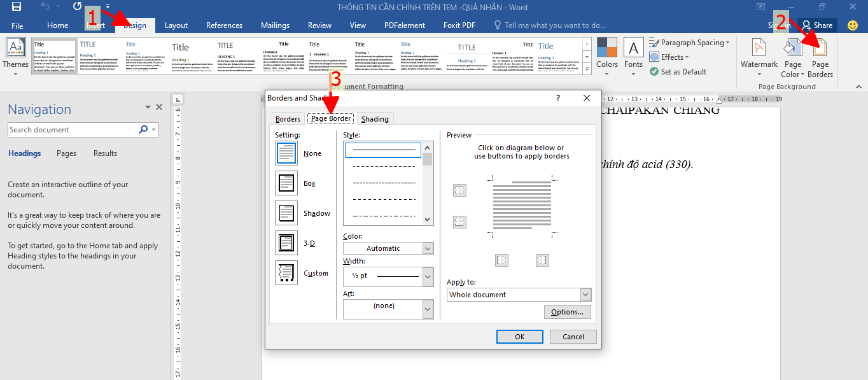Click the ruler tab selector icon
The width and height of the screenshot is (868, 380).
tap(178, 99)
